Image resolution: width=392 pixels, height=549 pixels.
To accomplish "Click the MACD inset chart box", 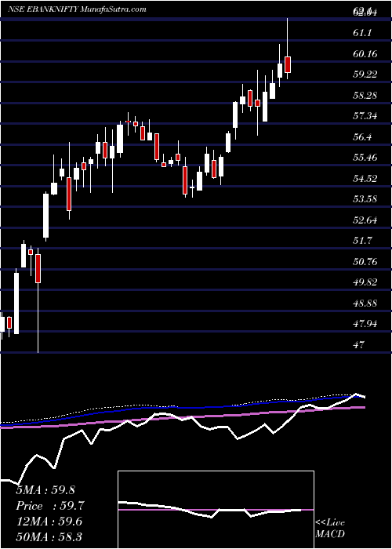I will 216,510.
